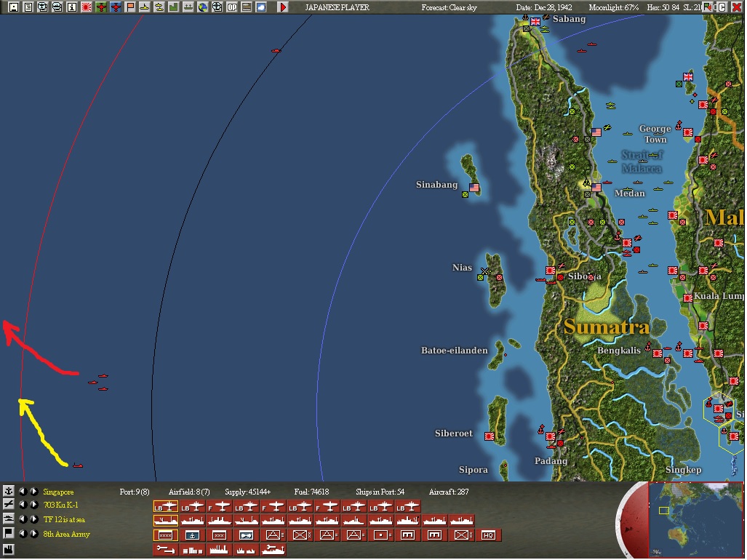This screenshot has width=747, height=560.
Task: Click the Aircraft: 287 text
Action: tap(449, 492)
